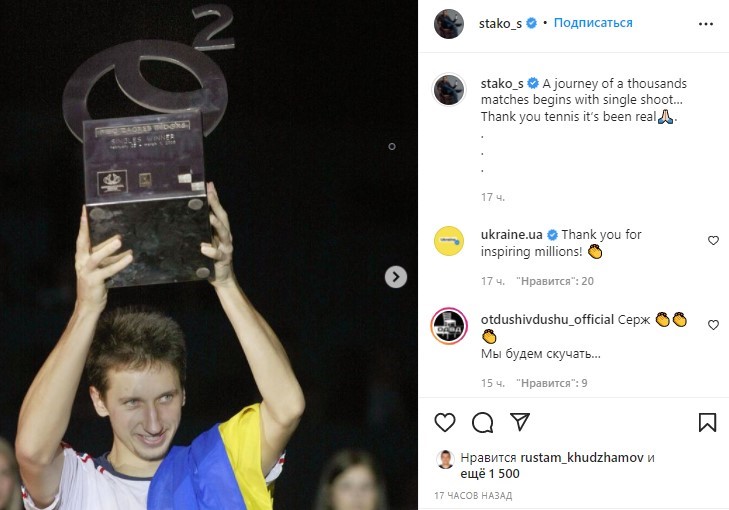Open rustam_khudzhamov profile from likes

point(582,458)
